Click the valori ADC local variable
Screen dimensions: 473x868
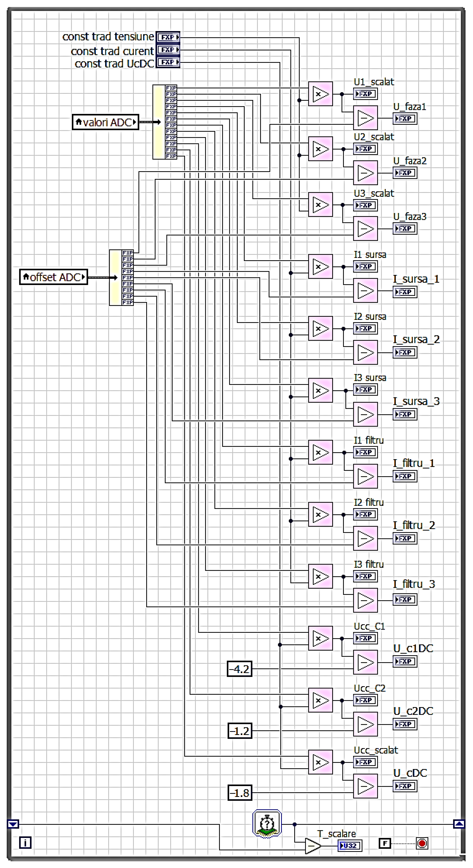tap(106, 122)
